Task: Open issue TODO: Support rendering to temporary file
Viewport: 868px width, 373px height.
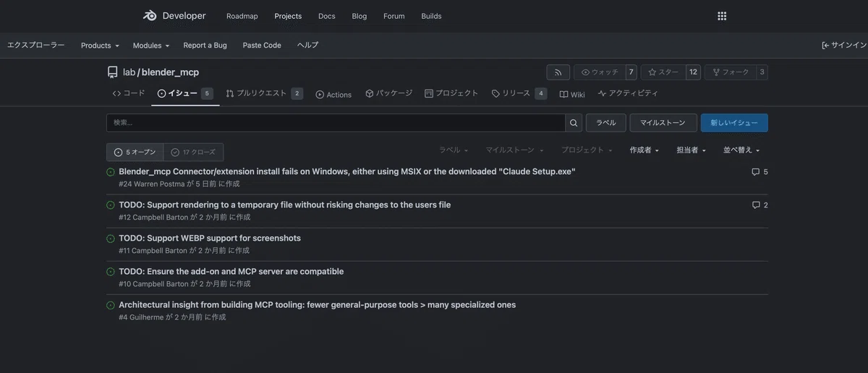Action: tap(285, 205)
